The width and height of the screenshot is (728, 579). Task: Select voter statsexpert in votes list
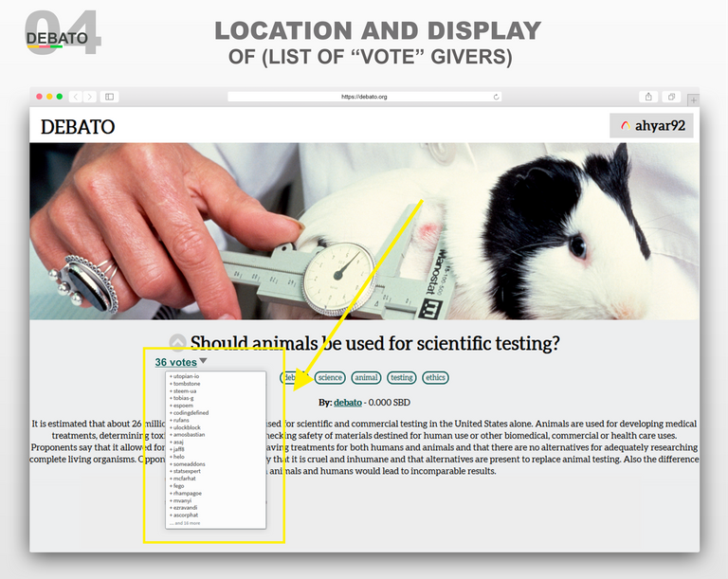(185, 471)
